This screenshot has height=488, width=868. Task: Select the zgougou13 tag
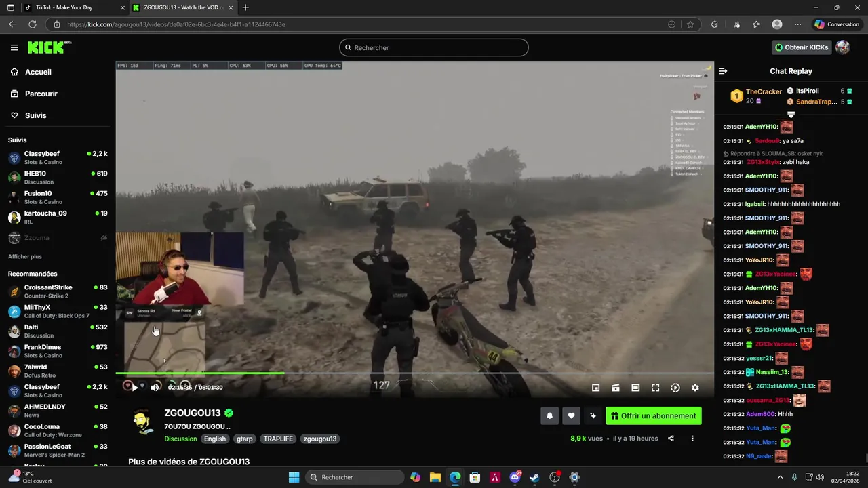(x=320, y=439)
